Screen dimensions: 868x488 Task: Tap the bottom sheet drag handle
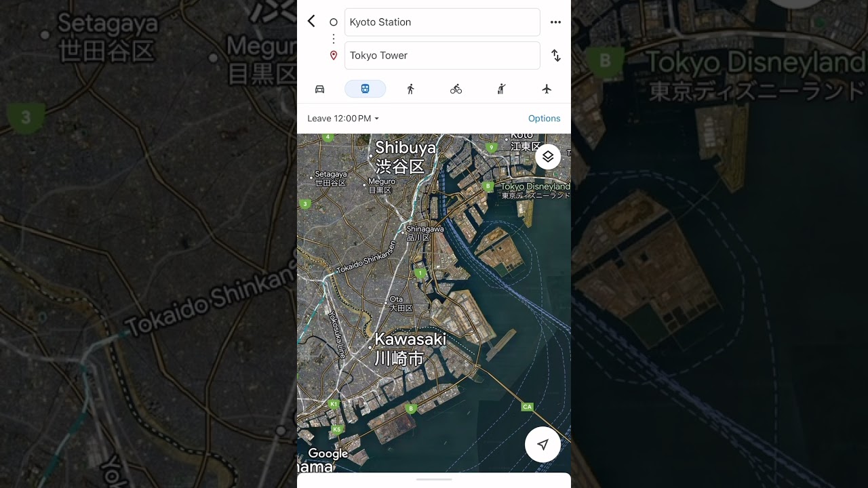click(x=434, y=479)
